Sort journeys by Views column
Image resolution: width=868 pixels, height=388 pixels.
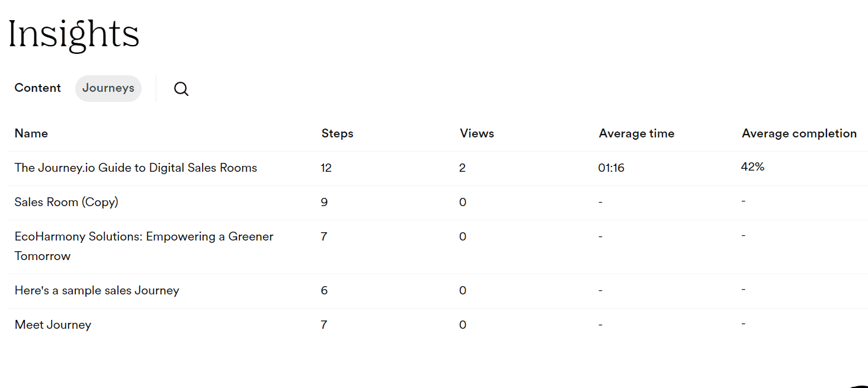pyautogui.click(x=476, y=133)
